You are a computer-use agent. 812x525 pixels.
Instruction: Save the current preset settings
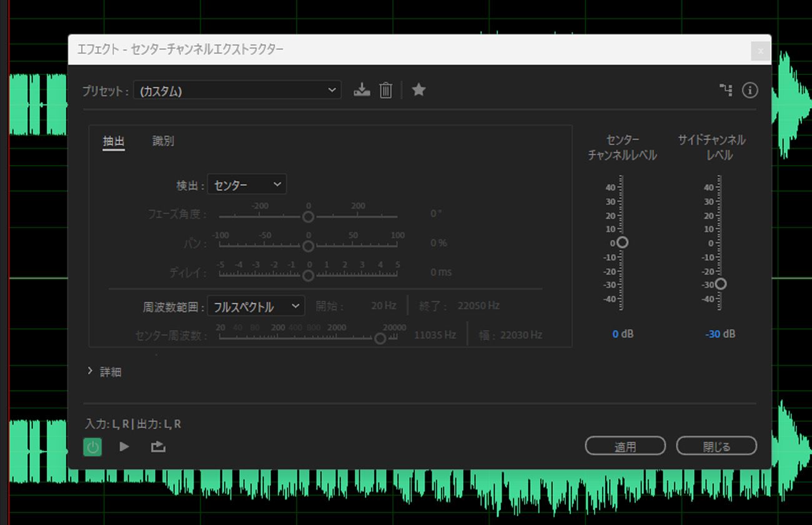pos(362,89)
